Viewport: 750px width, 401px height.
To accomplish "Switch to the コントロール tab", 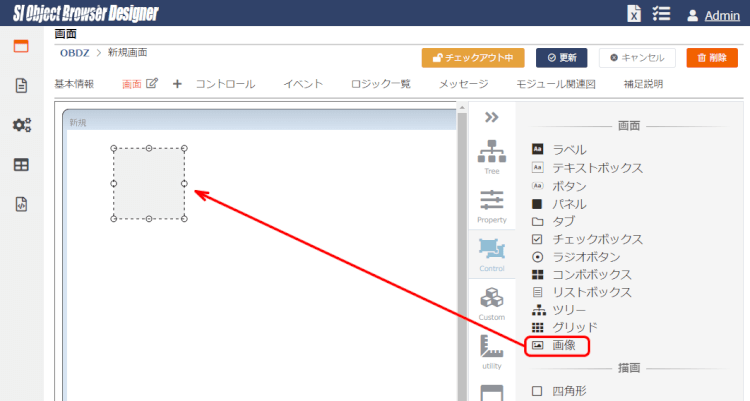I will (x=225, y=84).
